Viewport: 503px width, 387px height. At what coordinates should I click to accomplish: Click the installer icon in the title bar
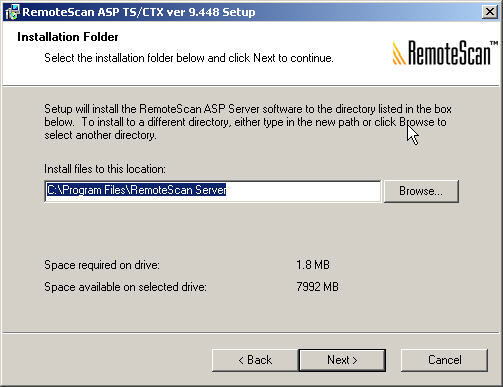coord(12,12)
